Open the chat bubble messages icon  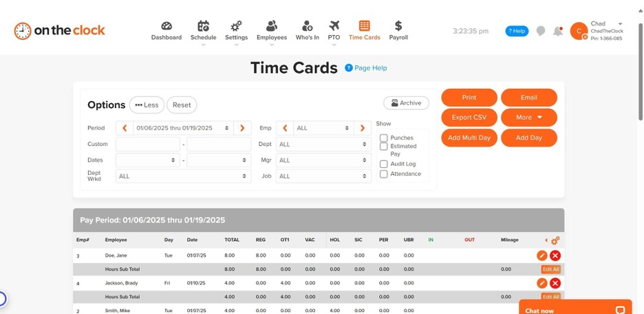541,31
